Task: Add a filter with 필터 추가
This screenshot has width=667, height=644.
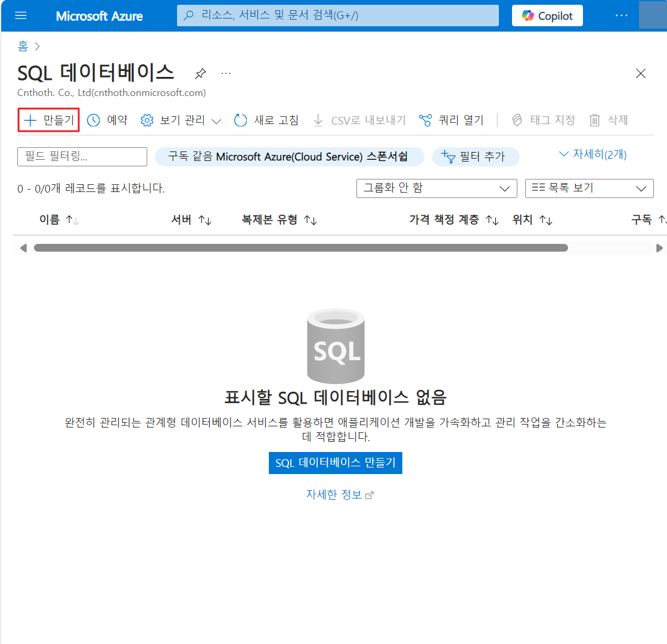Action: pyautogui.click(x=476, y=157)
